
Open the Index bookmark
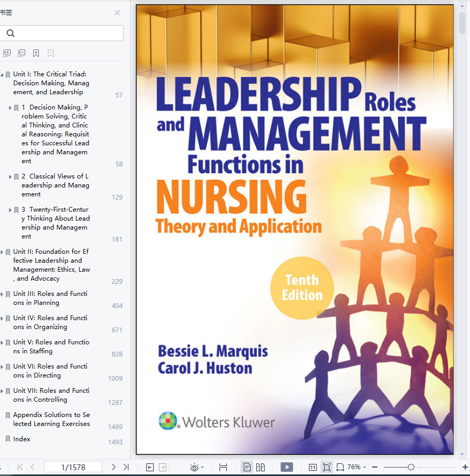tap(22, 439)
